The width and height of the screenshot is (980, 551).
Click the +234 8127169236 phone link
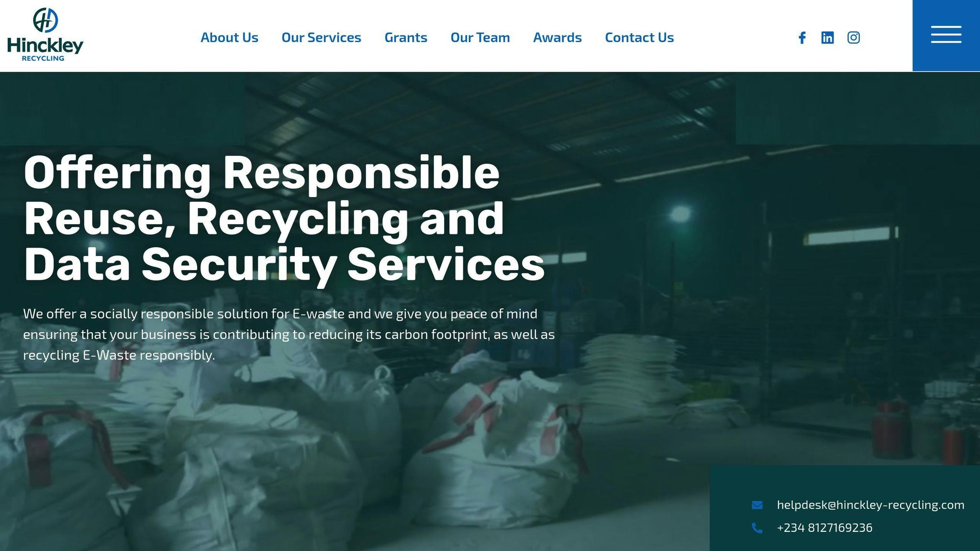click(824, 528)
